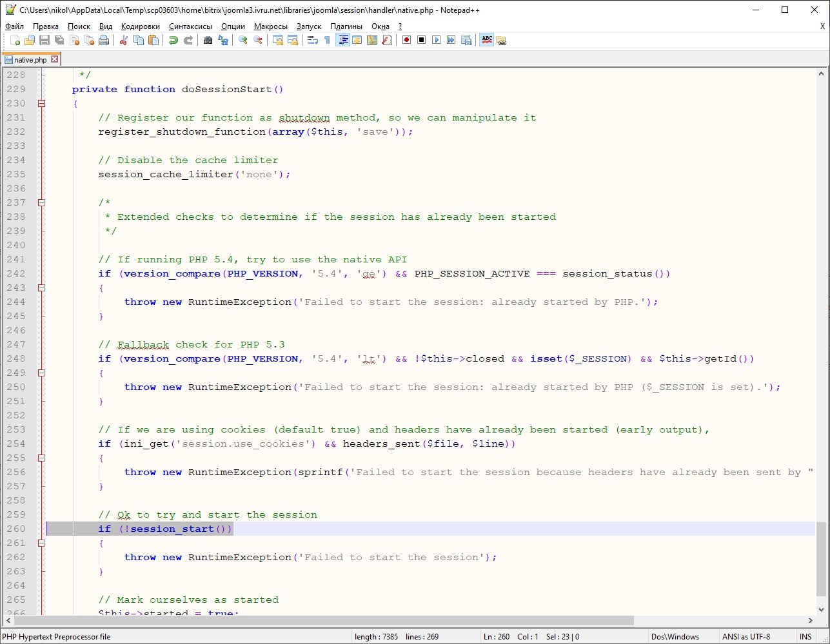This screenshot has width=830, height=644.
Task: Collapse the block fold at line 261
Action: 41,543
